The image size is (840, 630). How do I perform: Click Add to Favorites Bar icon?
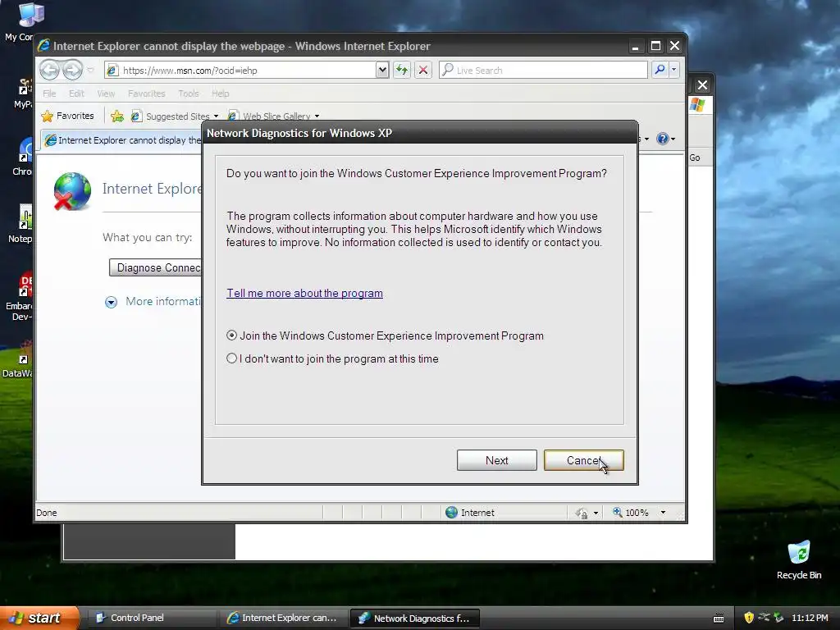[x=116, y=116]
